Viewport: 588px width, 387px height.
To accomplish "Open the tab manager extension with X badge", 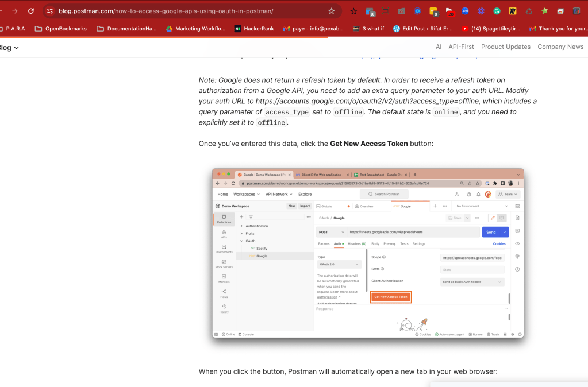I will point(370,11).
